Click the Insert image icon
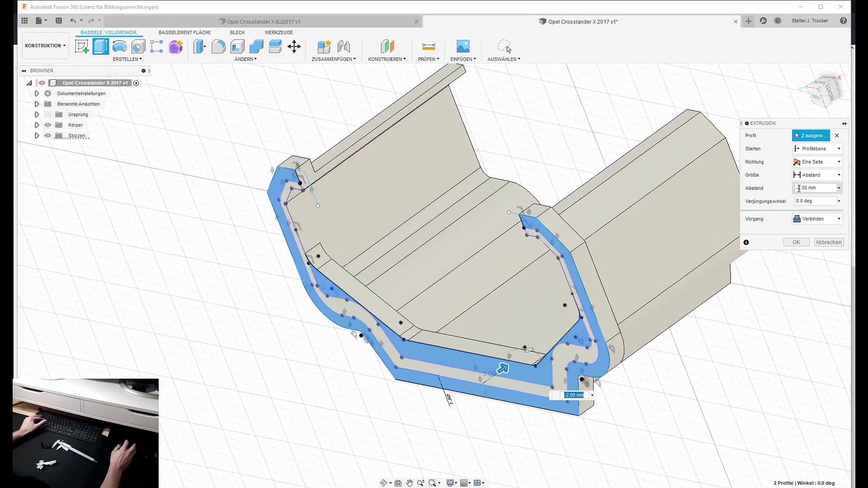Screen dimensions: 868x488 point(462,47)
